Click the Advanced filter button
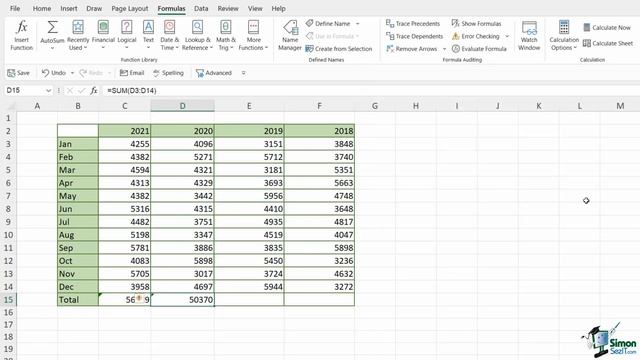The width and height of the screenshot is (640, 360). (x=213, y=73)
